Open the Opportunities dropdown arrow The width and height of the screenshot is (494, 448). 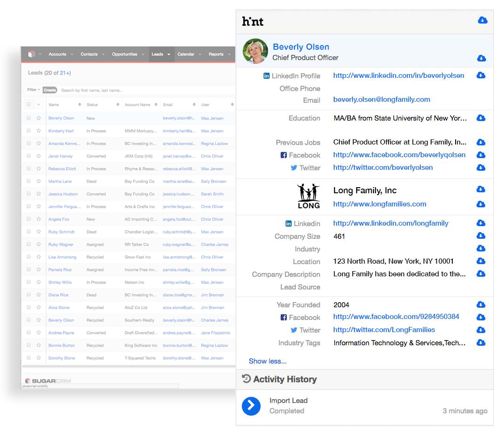coord(143,54)
